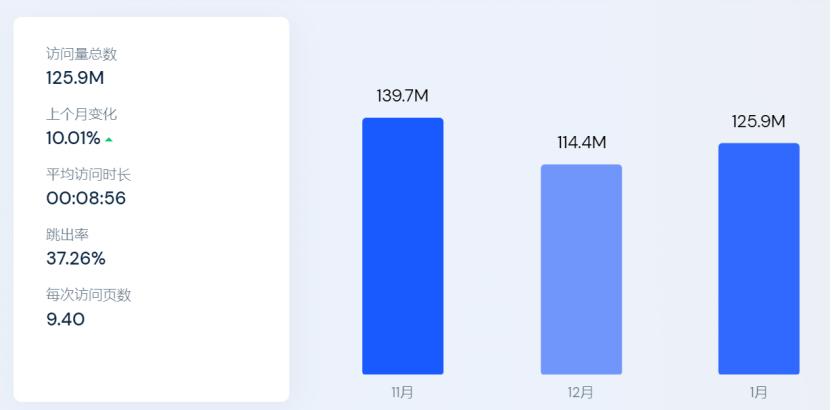Screen dimensions: 831x410
Task: Click the 上个月变化 label
Action: [x=81, y=115]
